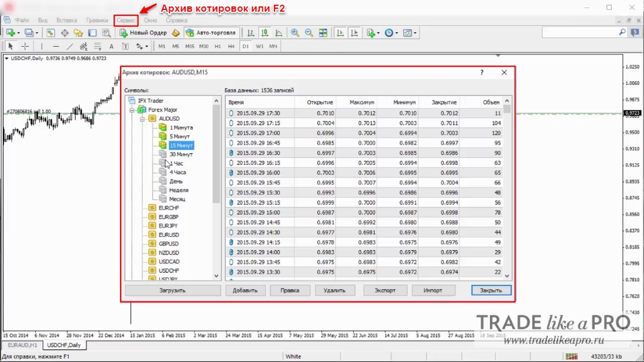Switch timeframe to H4

coord(231,46)
